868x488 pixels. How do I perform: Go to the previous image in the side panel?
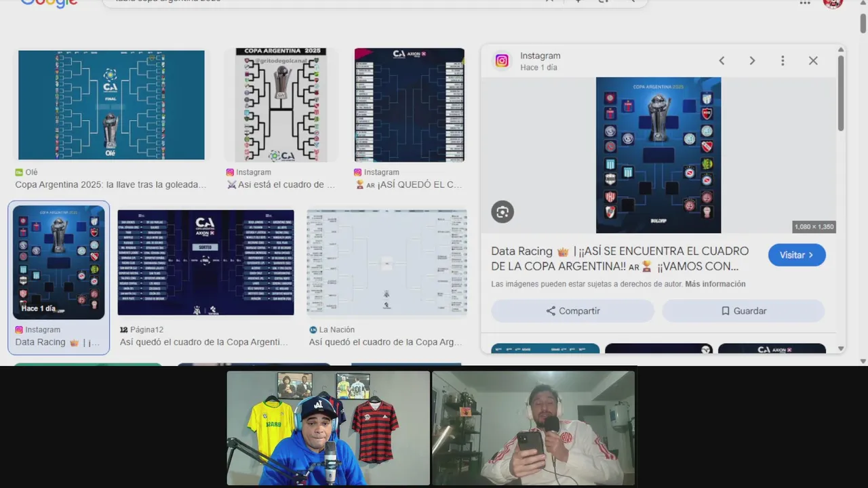click(722, 61)
